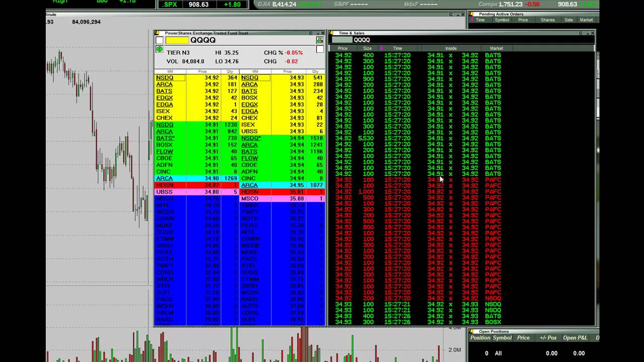Click the green circle icon beside TIER N3
This screenshot has height=362, width=644.
159,49
